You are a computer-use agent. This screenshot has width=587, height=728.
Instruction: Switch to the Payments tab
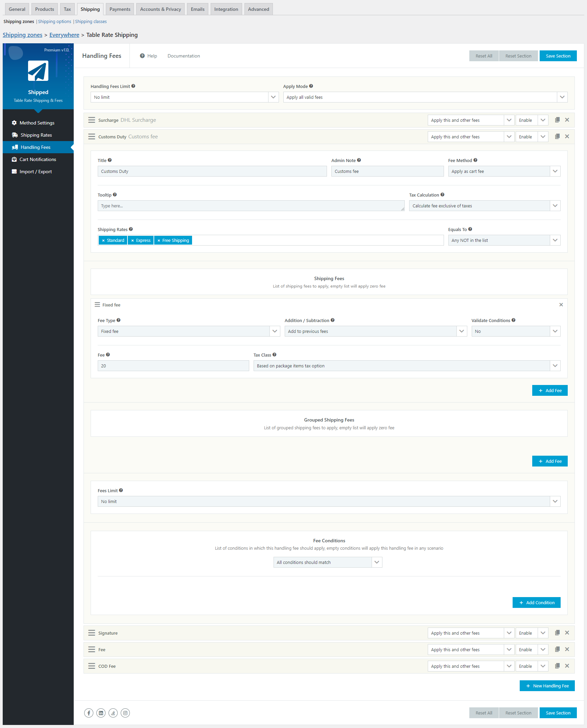(120, 9)
